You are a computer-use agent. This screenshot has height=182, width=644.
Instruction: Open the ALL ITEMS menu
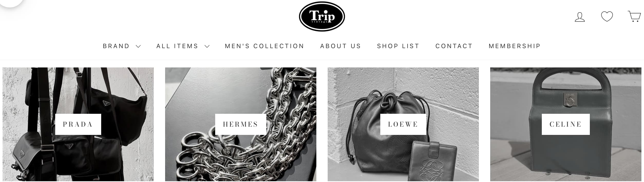pos(177,46)
